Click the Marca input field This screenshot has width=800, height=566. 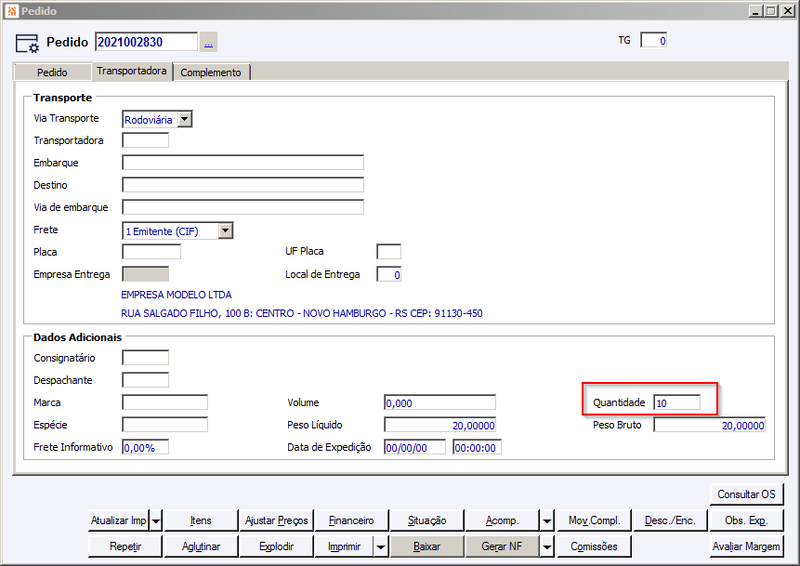tap(165, 403)
